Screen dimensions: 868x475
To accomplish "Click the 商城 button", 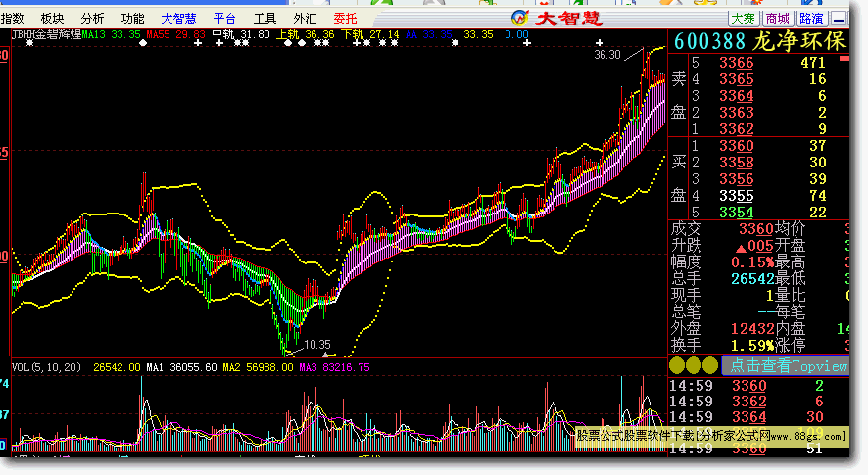I will (777, 19).
